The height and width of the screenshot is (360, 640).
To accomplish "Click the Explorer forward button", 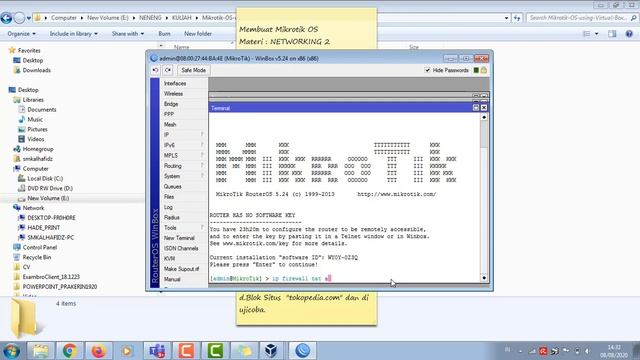I will tap(19, 18).
